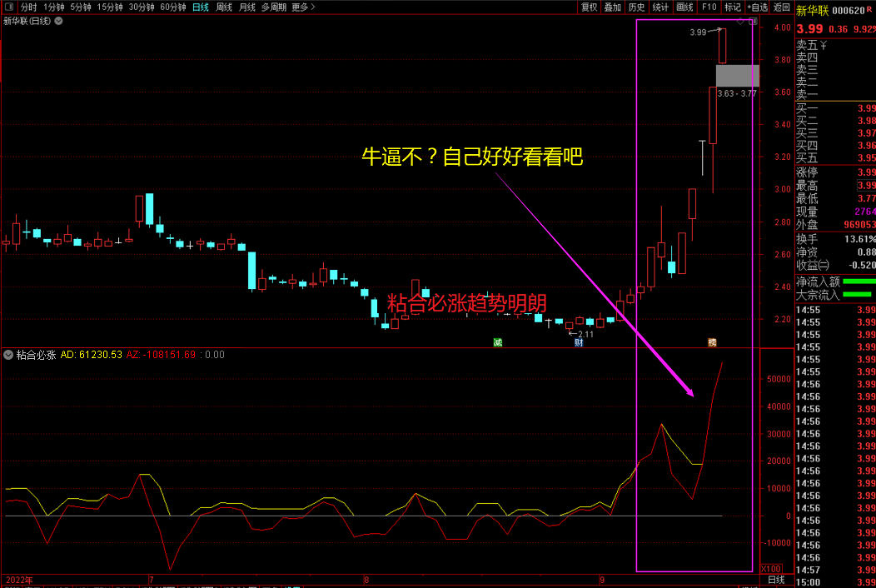Click the panel layout icon at top-left
The image size is (876, 588).
coord(9,7)
